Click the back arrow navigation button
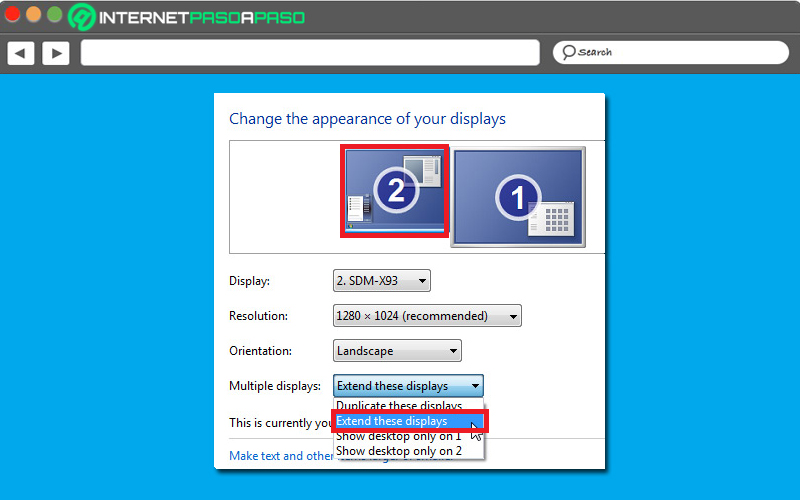 (21, 53)
